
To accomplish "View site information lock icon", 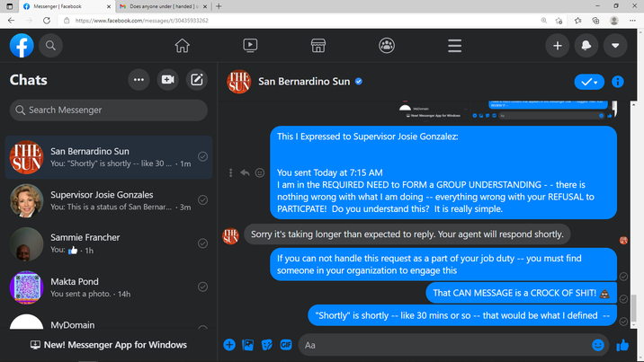I will point(67,21).
